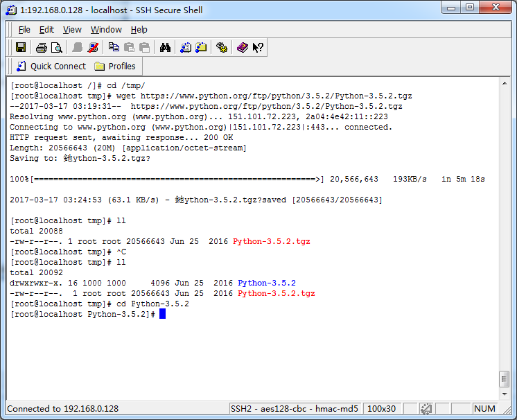Screen dimensions: 517x420
Task: Close the SSH Secure Shell window
Action: pos(496,7)
